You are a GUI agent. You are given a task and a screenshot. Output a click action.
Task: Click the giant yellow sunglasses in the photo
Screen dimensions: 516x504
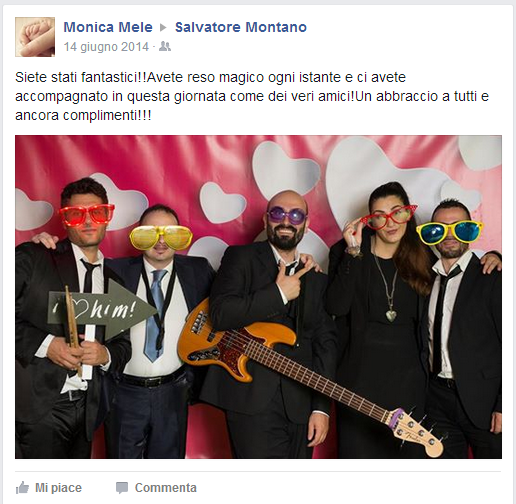coord(161,237)
